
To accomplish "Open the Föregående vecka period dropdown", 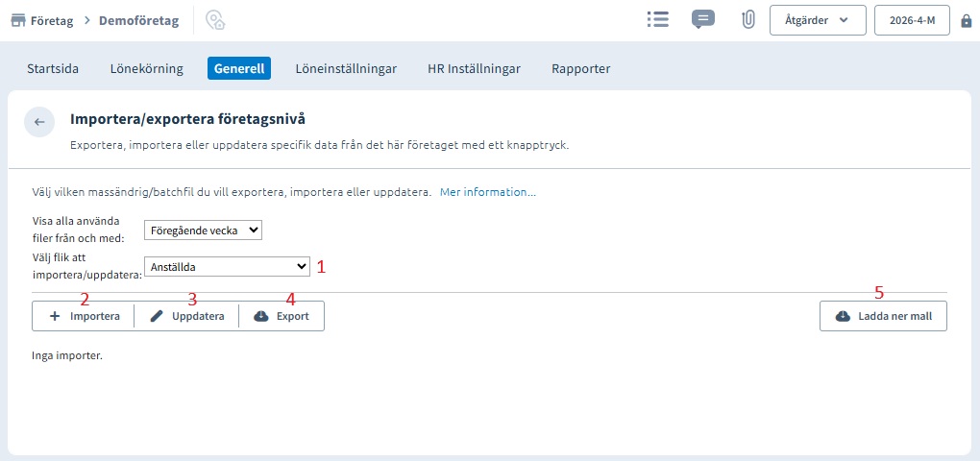I will pos(203,230).
